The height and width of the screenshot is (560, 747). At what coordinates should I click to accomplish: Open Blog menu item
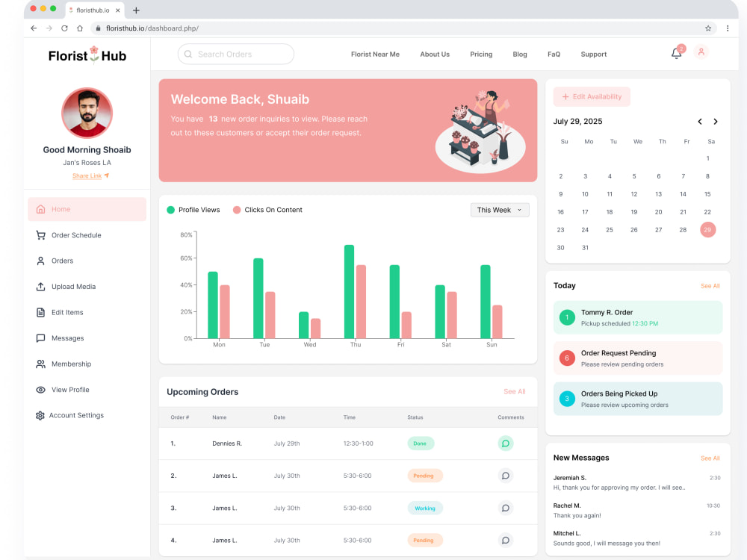click(520, 55)
